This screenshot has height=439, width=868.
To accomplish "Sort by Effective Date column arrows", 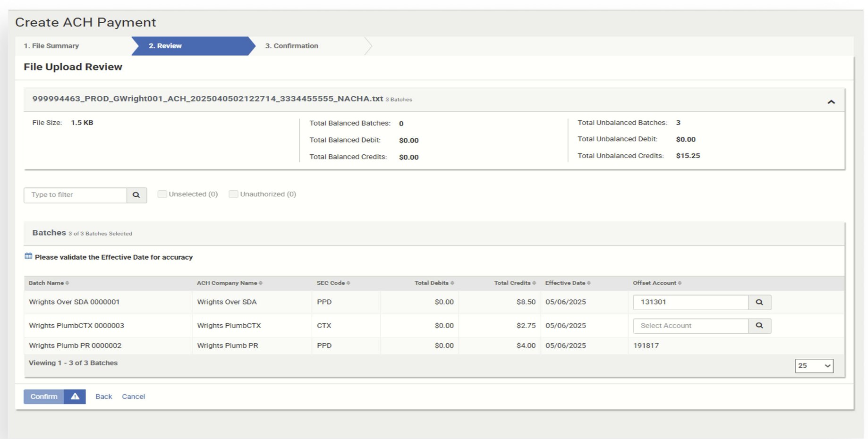I will coord(589,283).
